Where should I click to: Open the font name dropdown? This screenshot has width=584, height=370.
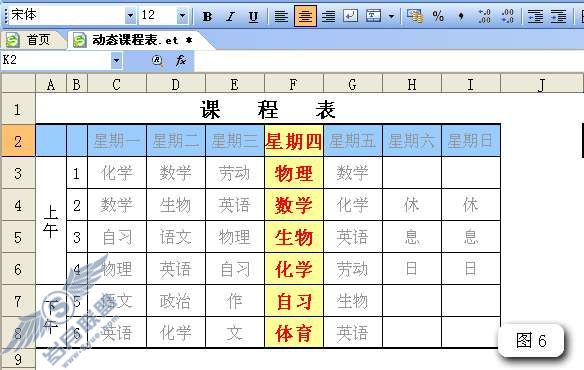[130, 16]
